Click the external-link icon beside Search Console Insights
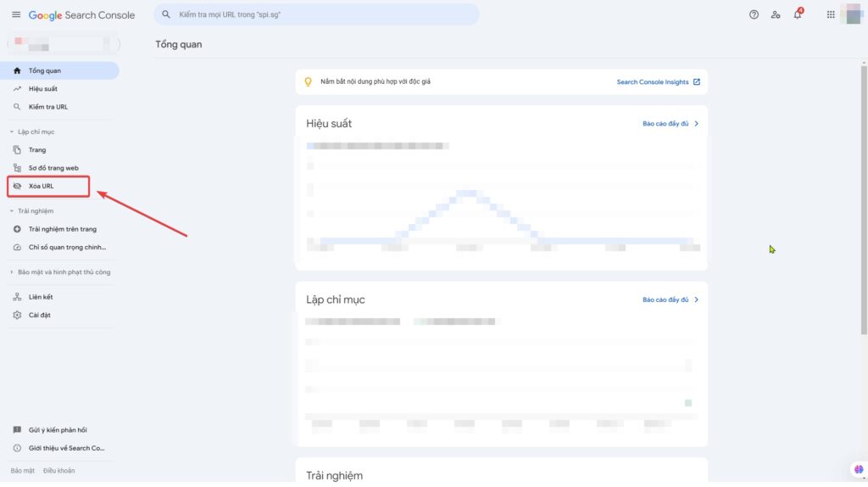This screenshot has width=868, height=487. coord(697,82)
